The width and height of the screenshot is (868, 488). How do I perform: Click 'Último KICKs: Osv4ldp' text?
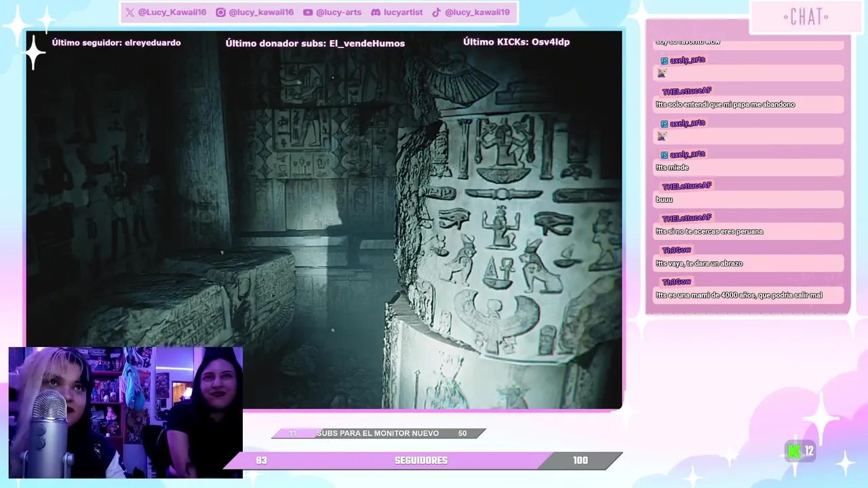coord(516,42)
